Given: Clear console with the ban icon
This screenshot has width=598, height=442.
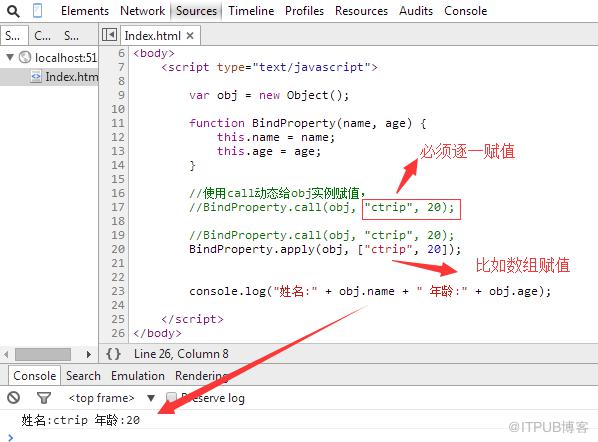Looking at the screenshot, I should coord(13,398).
